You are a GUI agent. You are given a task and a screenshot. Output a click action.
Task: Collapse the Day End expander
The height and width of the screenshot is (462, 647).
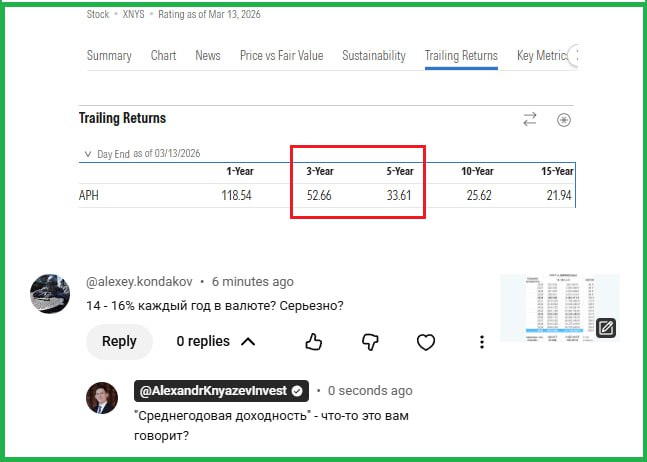click(x=88, y=154)
